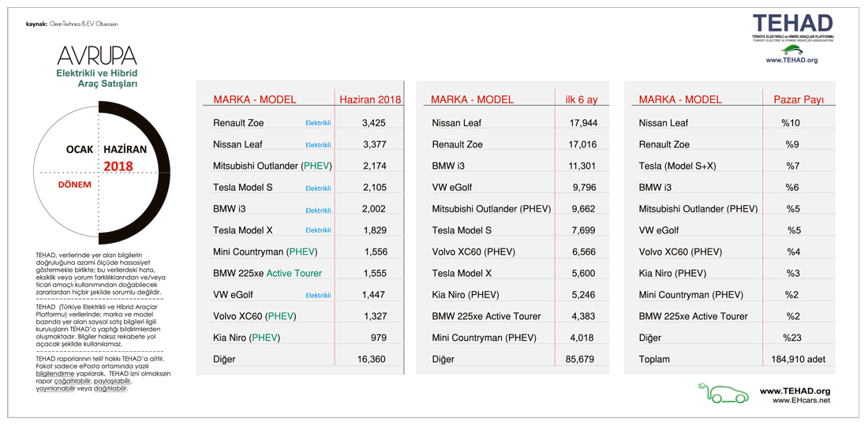
Task: Open www.TEHAD.org link at bottom right
Action: pyautogui.click(x=795, y=390)
